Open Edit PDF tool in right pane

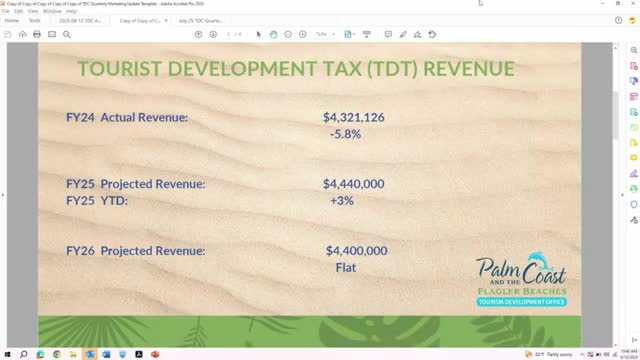coord(634,112)
